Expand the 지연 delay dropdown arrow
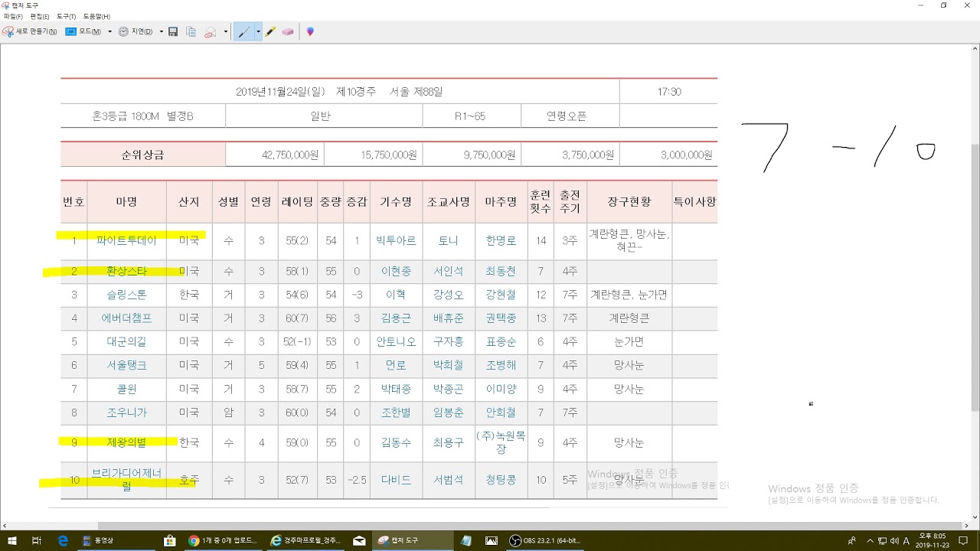The width and height of the screenshot is (980, 551). (161, 32)
